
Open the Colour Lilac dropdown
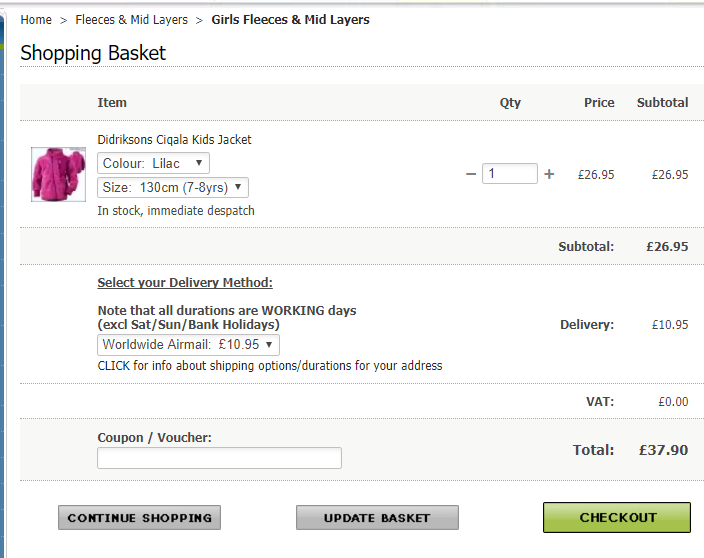point(153,163)
